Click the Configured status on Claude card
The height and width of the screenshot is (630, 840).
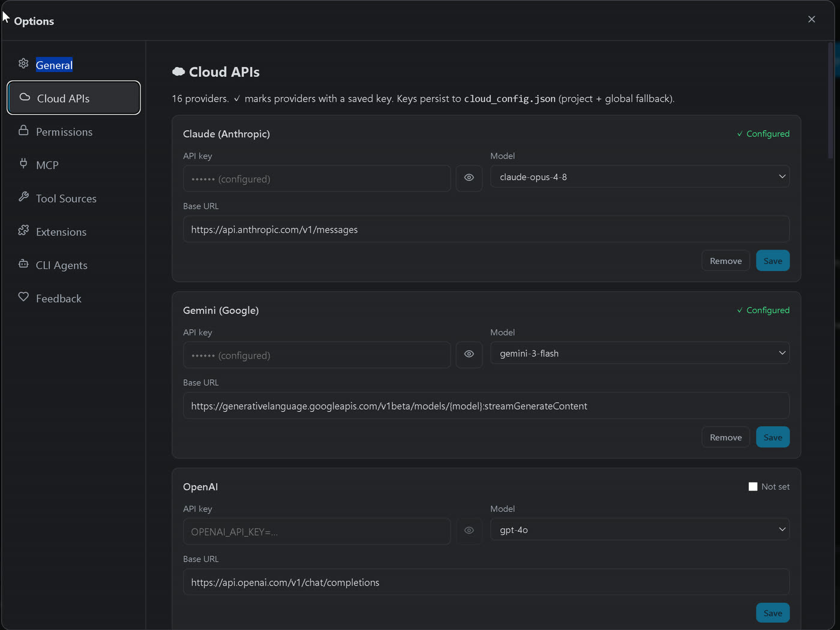tap(763, 134)
